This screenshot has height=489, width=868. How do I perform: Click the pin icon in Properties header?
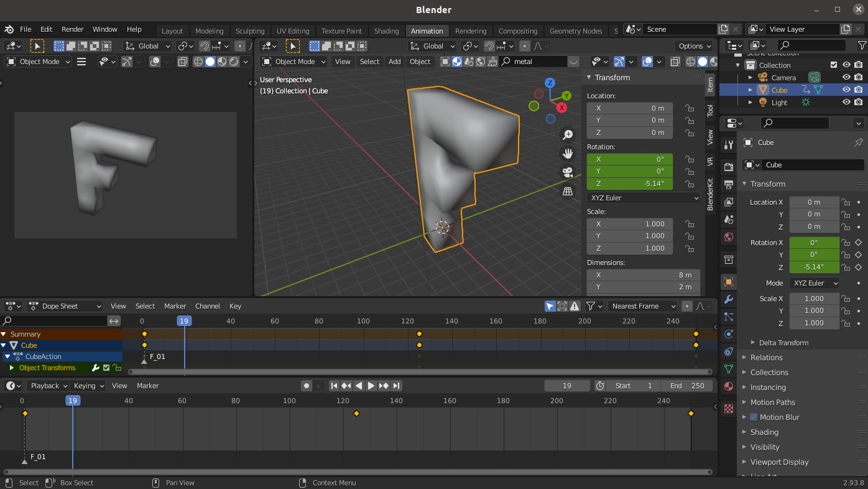[x=858, y=142]
